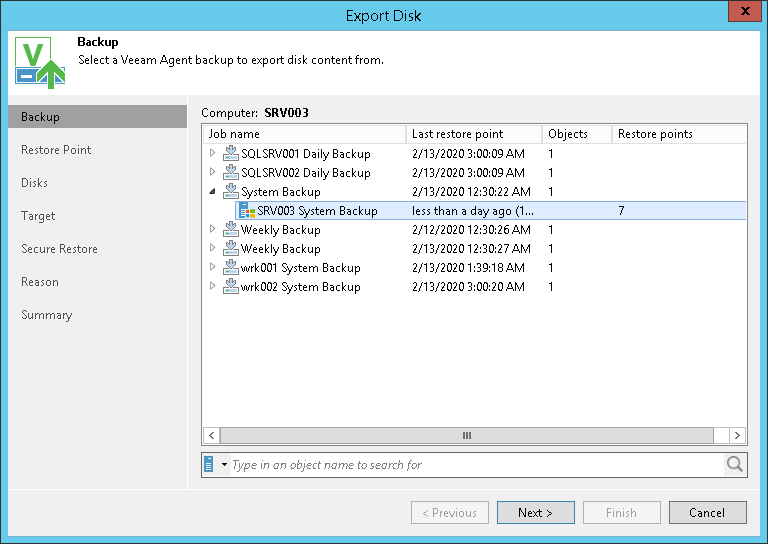The height and width of the screenshot is (544, 768).
Task: Go to the Backup wizard step
Action: click(x=97, y=117)
